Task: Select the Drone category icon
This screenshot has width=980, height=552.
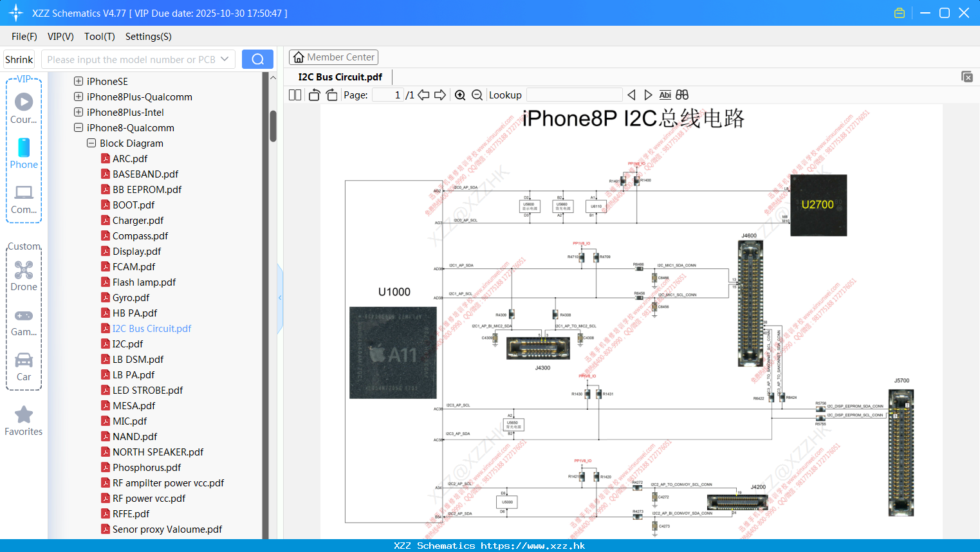Action: [24, 276]
